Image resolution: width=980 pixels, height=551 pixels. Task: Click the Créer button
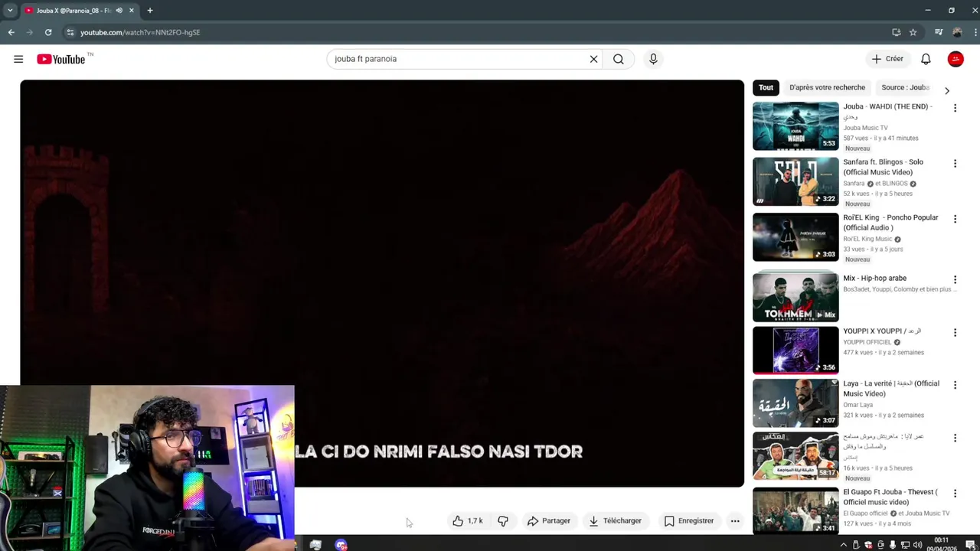click(x=887, y=59)
